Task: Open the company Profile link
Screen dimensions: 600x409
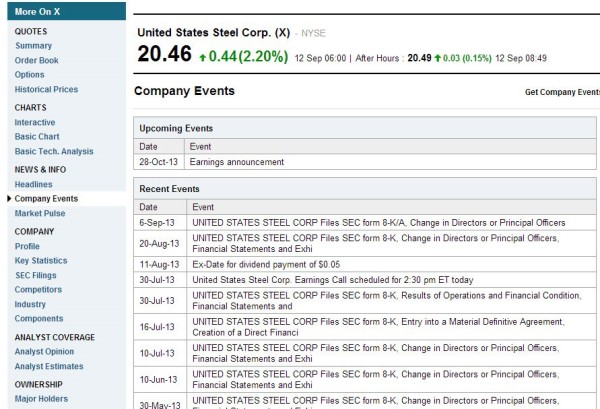Action: [x=27, y=246]
